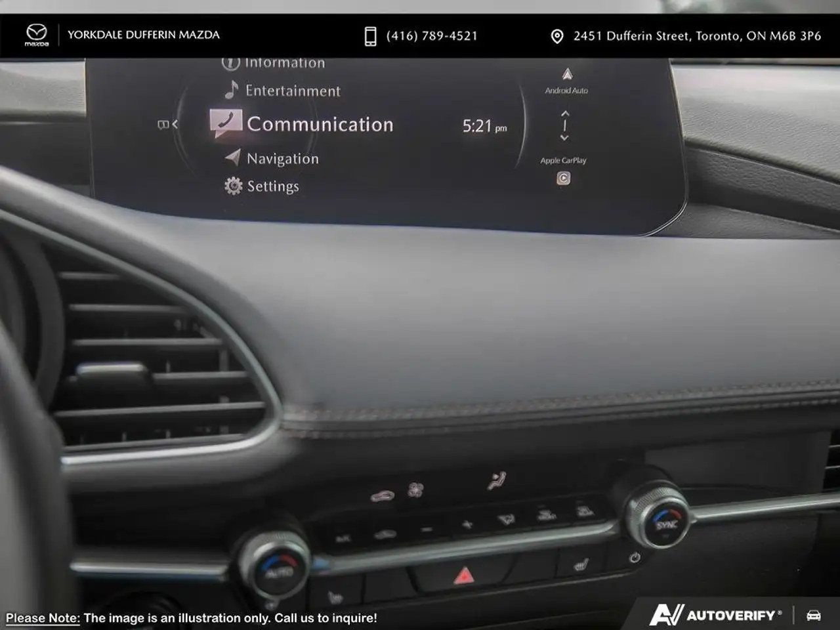
Task: Toggle the A/C button
Action: 343,539
